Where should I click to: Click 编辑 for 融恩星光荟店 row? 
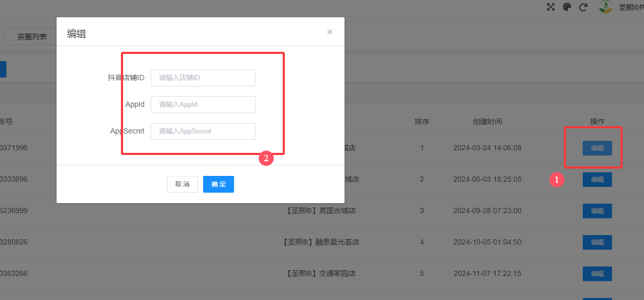point(597,242)
